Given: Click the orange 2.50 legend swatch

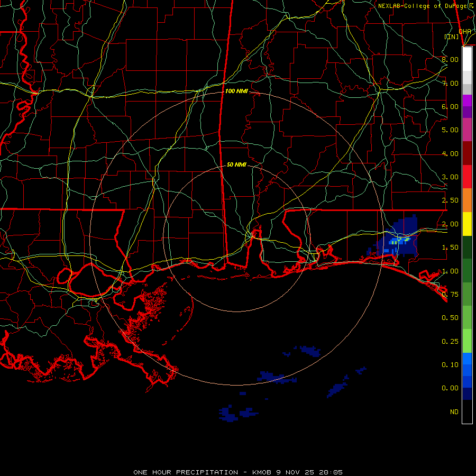Looking at the screenshot, I should coord(467,200).
